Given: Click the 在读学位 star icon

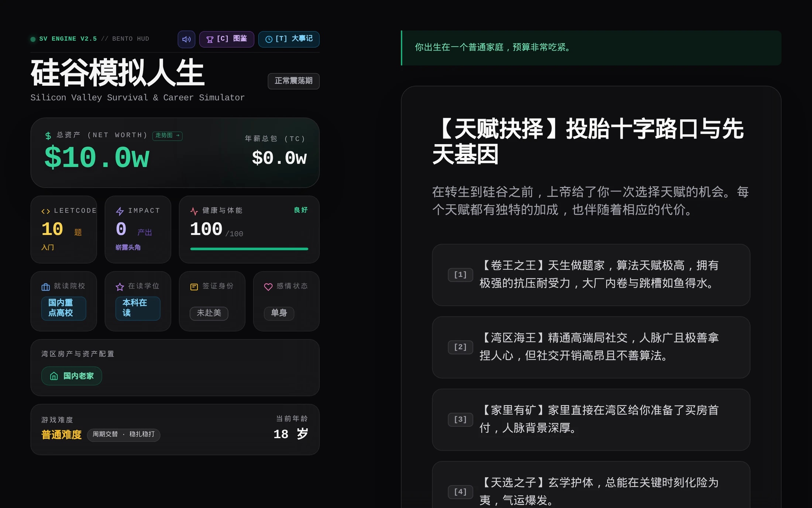Looking at the screenshot, I should 120,287.
